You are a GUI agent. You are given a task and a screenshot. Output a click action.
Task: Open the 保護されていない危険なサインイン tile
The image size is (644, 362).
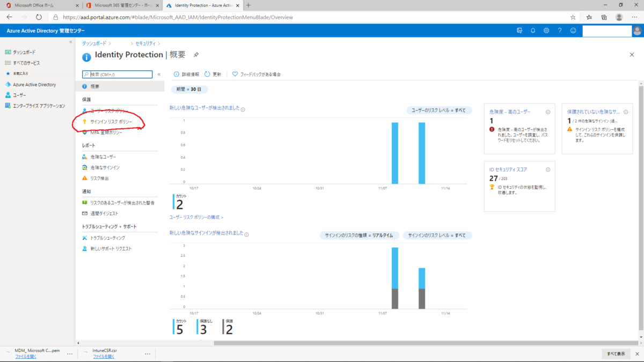[x=598, y=129]
